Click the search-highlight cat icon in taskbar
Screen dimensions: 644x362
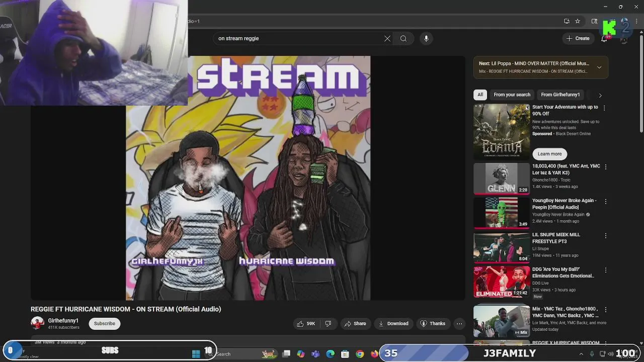[x=269, y=354]
